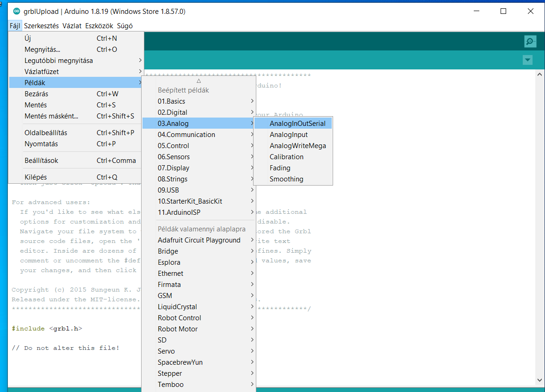545x392 pixels.
Task: Expand Temboo library examples
Action: pos(198,385)
